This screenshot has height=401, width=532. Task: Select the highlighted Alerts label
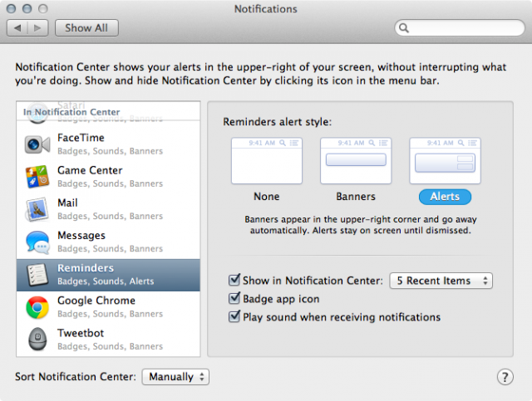click(446, 197)
